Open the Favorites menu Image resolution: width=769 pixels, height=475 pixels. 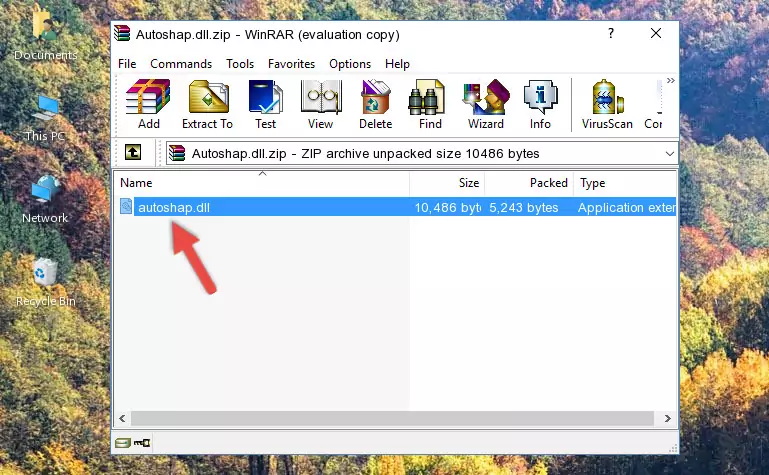point(291,64)
